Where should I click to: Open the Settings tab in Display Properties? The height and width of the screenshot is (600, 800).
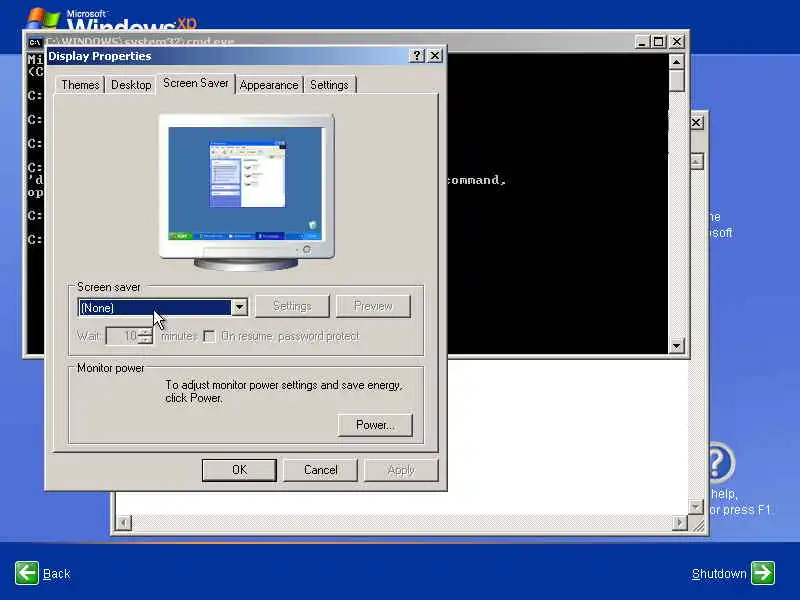[329, 85]
